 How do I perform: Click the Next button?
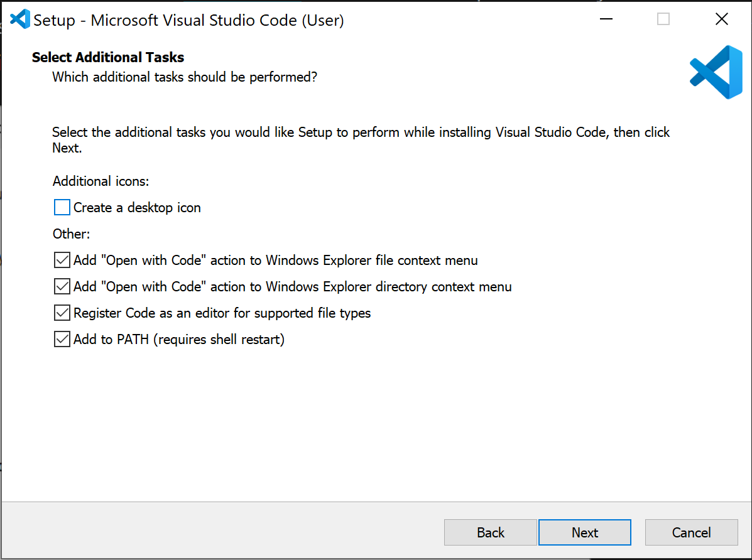(584, 532)
